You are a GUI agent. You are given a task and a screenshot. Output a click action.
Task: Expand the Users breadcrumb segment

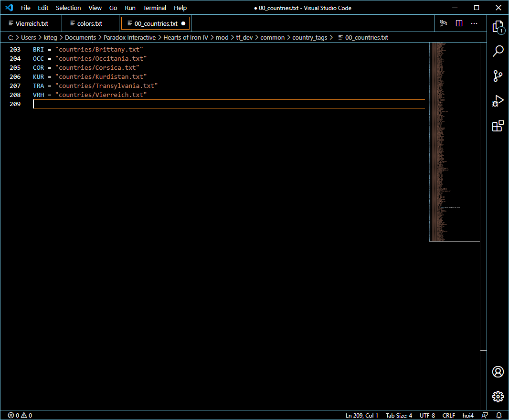click(x=29, y=37)
